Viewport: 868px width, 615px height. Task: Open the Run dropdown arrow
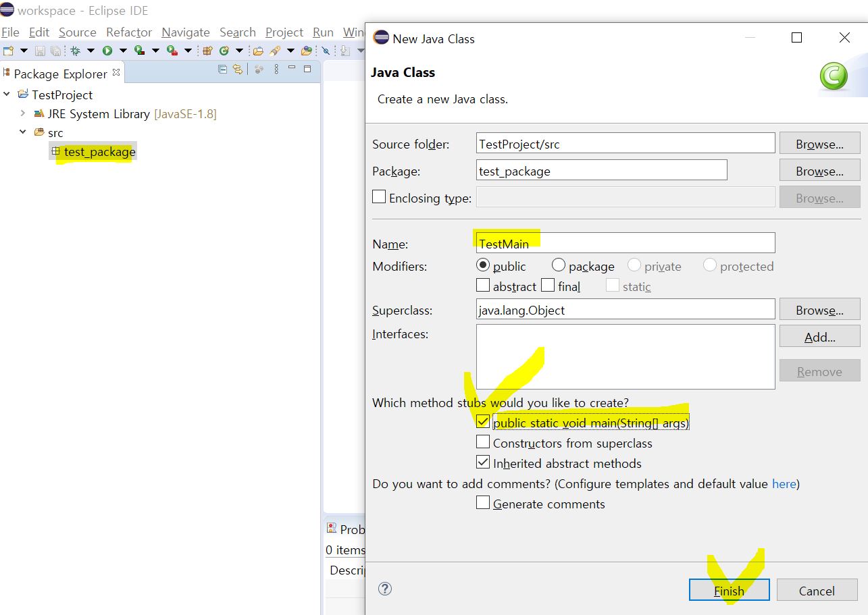(123, 51)
